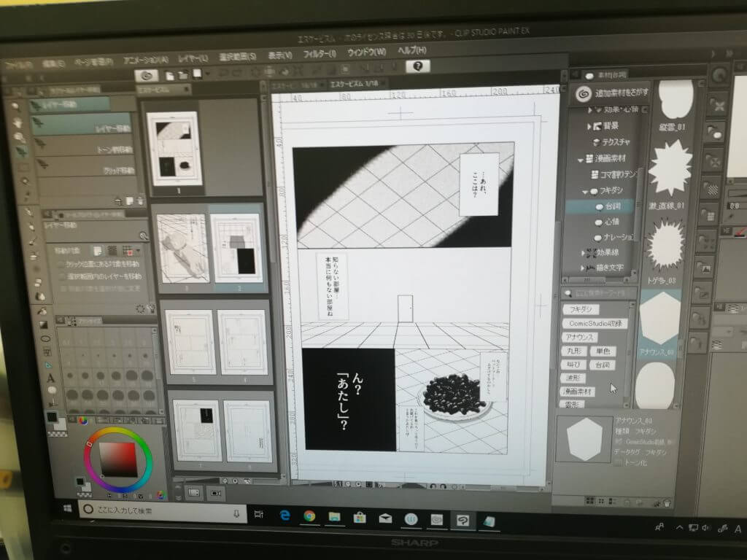Screen dimensions: 747x560
Task: Select the Text tool (A)
Action: coord(50,378)
